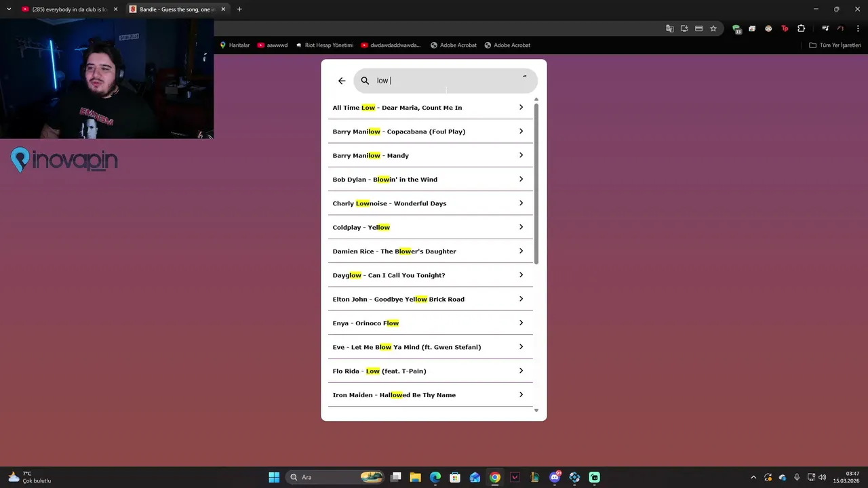Click the scroll up arrow of results list
Viewport: 868px width, 488px height.
point(536,100)
